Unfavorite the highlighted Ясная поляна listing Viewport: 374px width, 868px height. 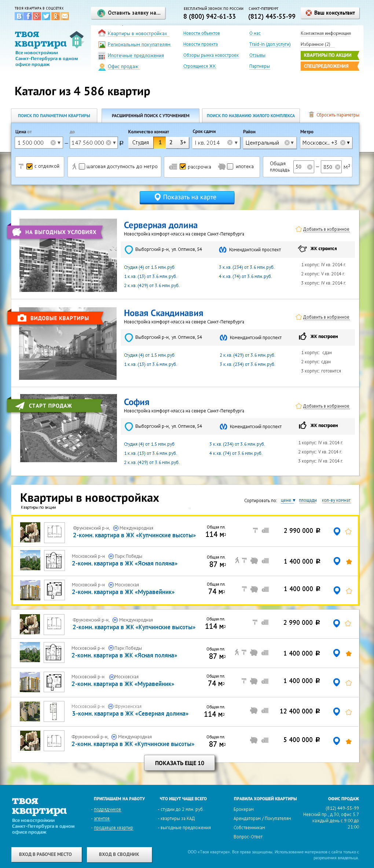click(349, 561)
